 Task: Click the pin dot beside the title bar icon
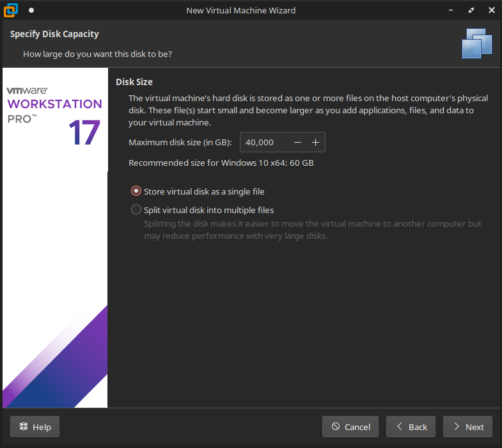(31, 10)
